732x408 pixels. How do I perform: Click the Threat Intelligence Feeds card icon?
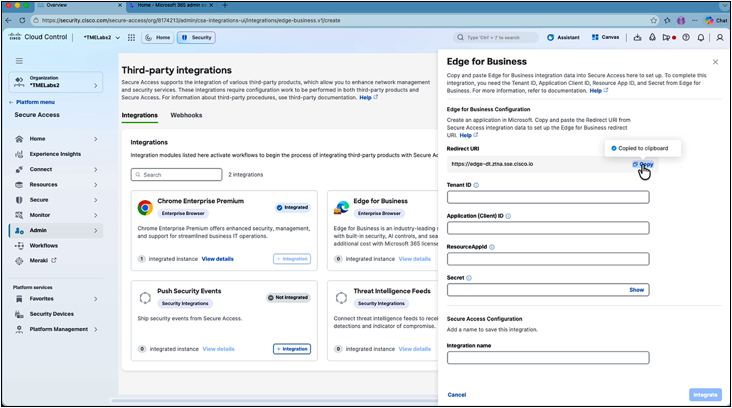341,297
